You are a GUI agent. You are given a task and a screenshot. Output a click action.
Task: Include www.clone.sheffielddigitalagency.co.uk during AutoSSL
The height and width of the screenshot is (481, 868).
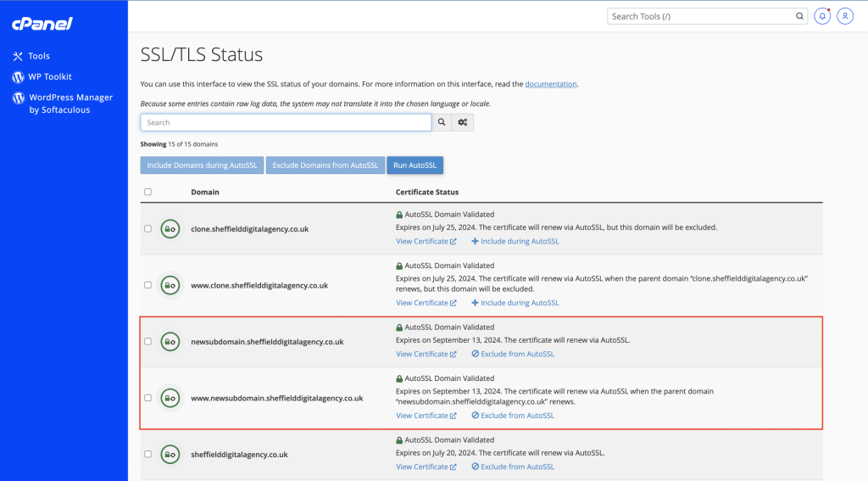[515, 303]
